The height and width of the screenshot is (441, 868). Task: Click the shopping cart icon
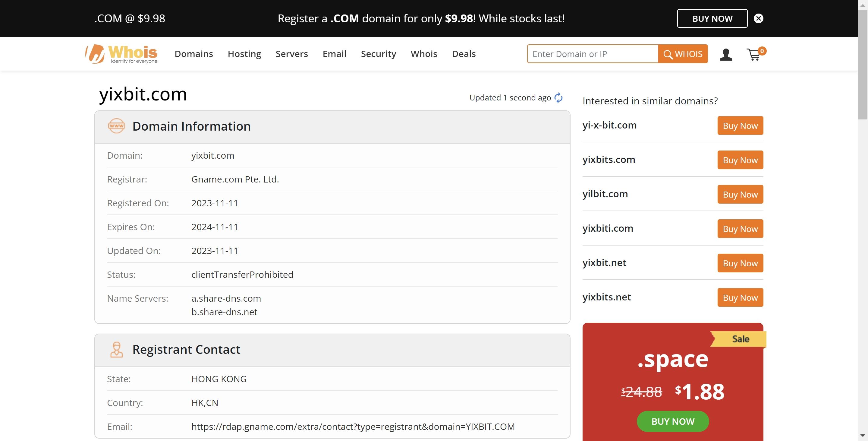[x=754, y=53]
